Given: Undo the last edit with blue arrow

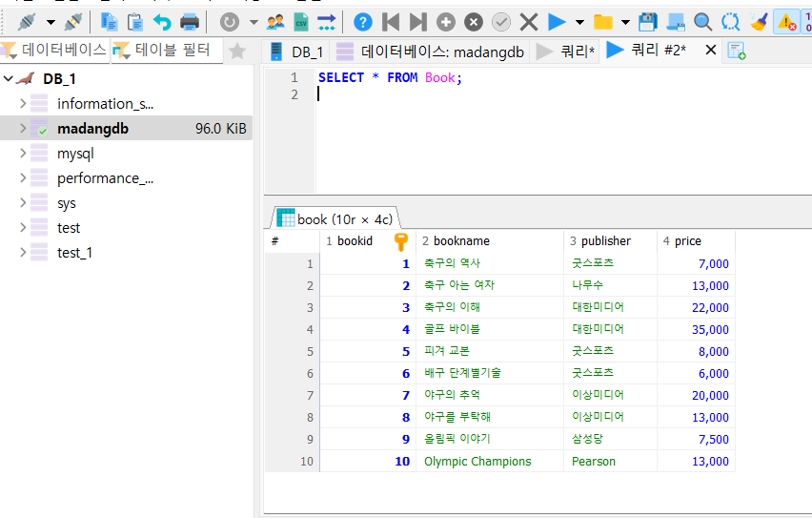Looking at the screenshot, I should pyautogui.click(x=162, y=22).
